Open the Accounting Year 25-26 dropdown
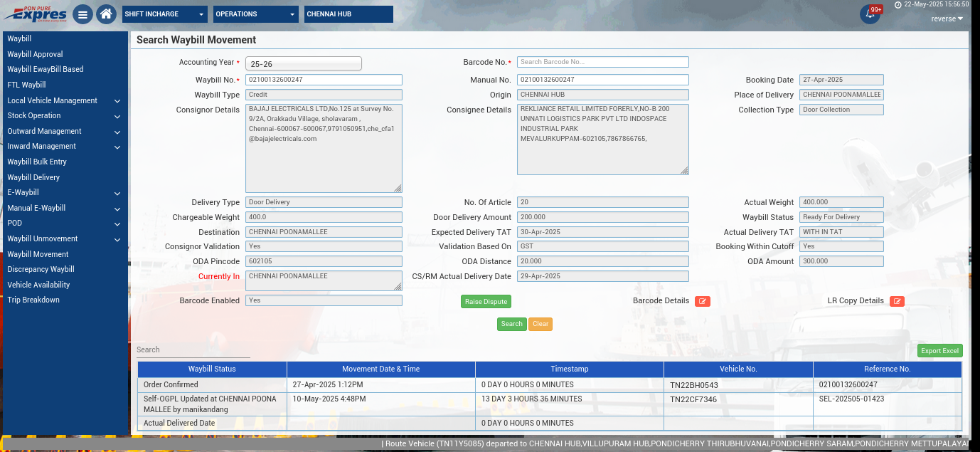The height and width of the screenshot is (452, 980). (x=304, y=63)
